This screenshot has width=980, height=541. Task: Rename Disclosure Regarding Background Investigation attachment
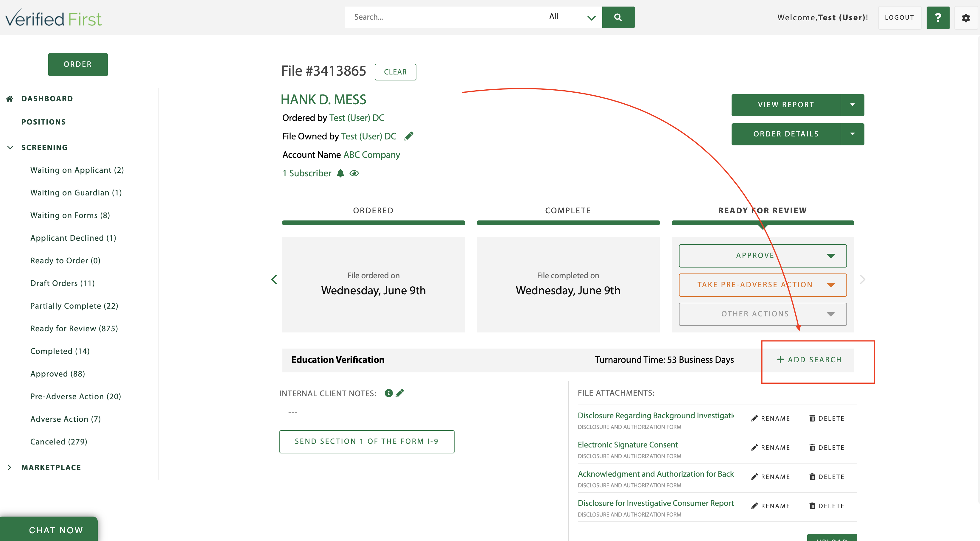point(771,418)
